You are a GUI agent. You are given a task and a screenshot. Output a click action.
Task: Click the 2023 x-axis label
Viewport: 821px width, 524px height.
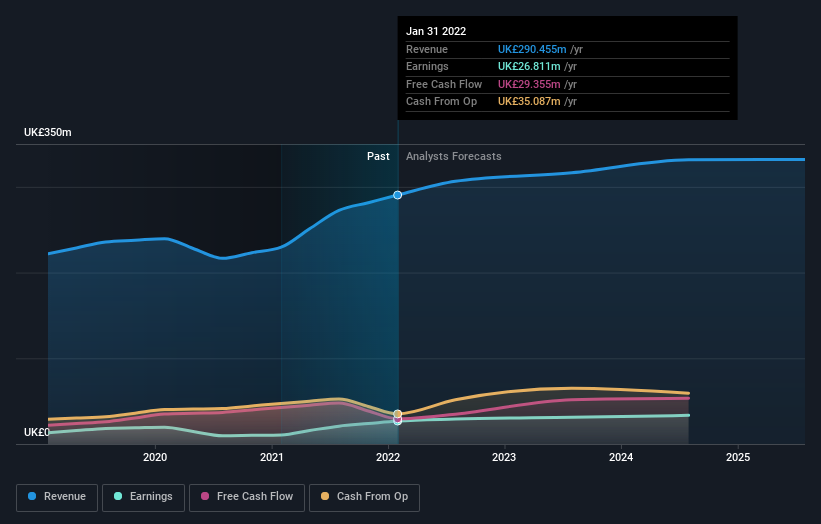(504, 457)
